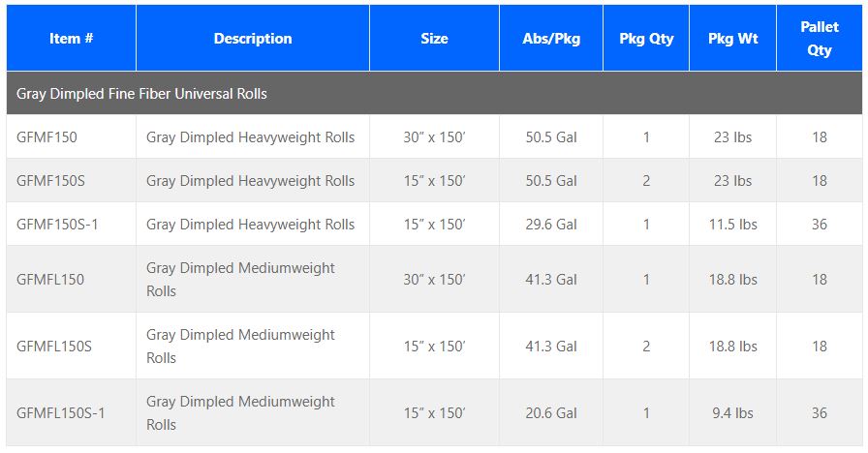
Task: Click the Pallet Qty column header
Action: pos(820,39)
